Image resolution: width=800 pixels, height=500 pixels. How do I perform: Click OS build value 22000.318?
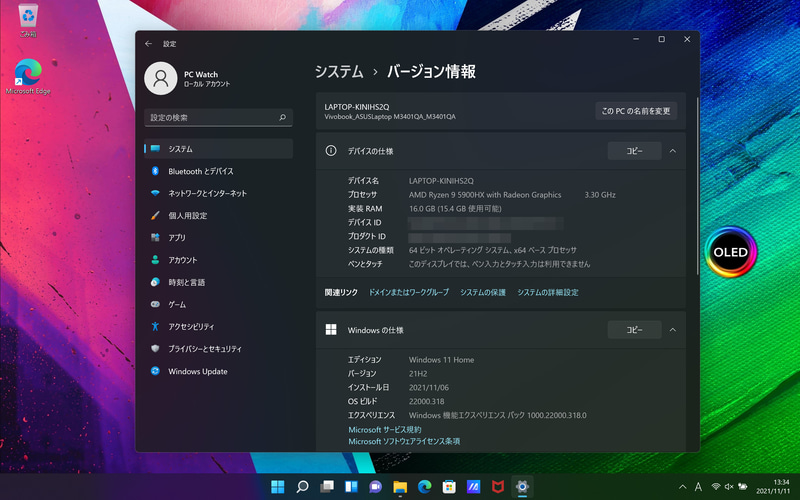427,402
